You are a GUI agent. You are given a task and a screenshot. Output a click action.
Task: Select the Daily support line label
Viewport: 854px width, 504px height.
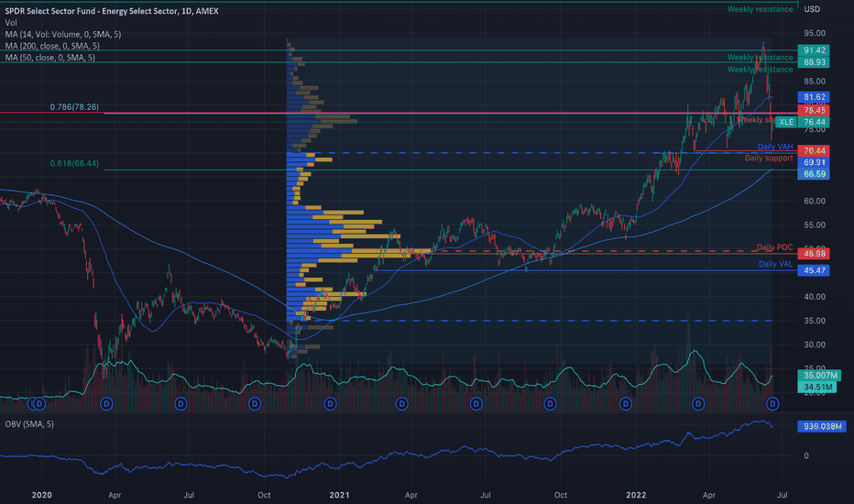point(769,158)
